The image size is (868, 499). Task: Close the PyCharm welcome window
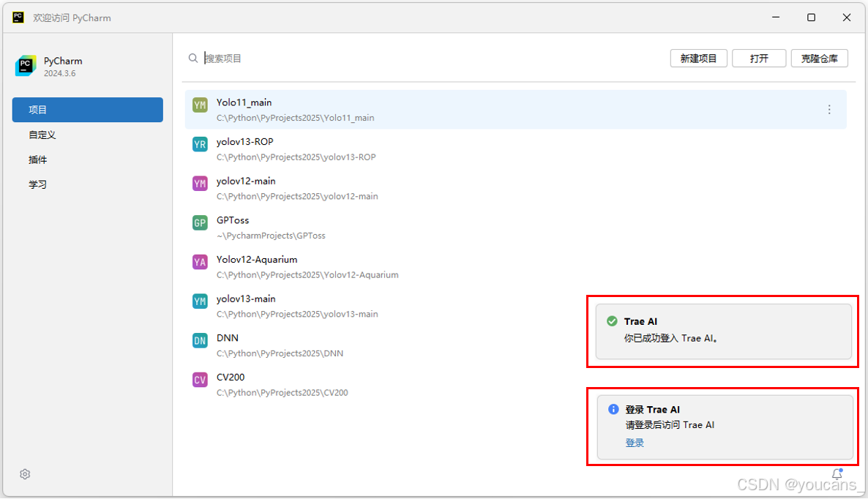point(847,17)
